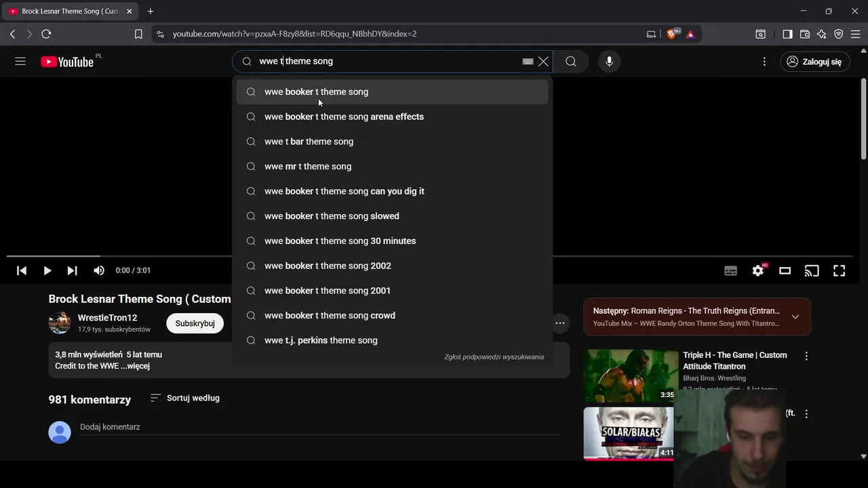Expand description with '...więcej'
868x488 pixels.
[x=135, y=366]
